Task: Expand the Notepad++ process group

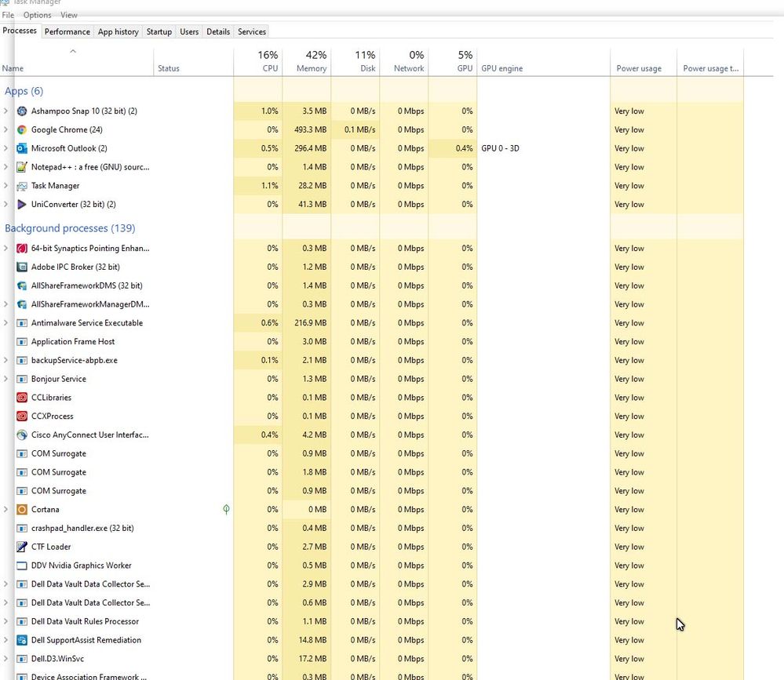Action: point(5,167)
